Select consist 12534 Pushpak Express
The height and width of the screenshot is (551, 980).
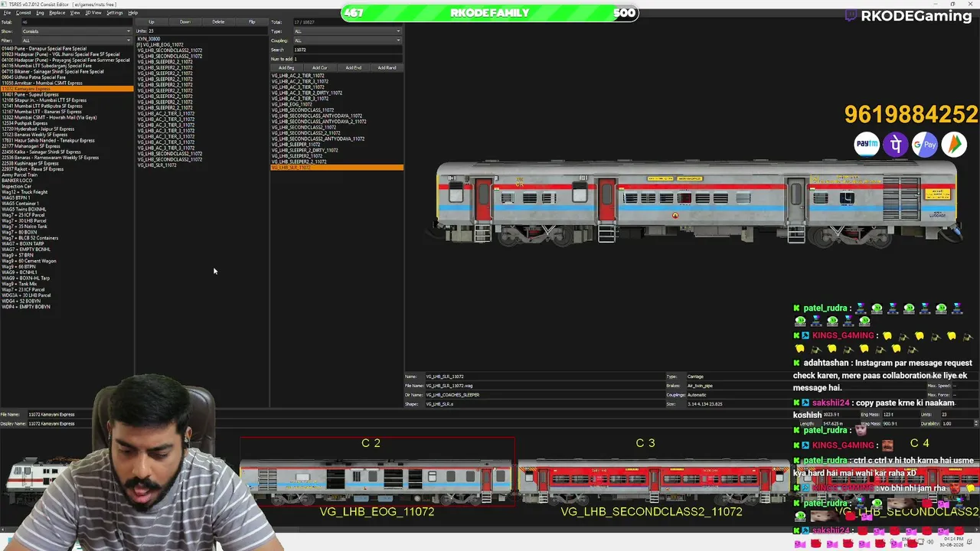pyautogui.click(x=24, y=123)
